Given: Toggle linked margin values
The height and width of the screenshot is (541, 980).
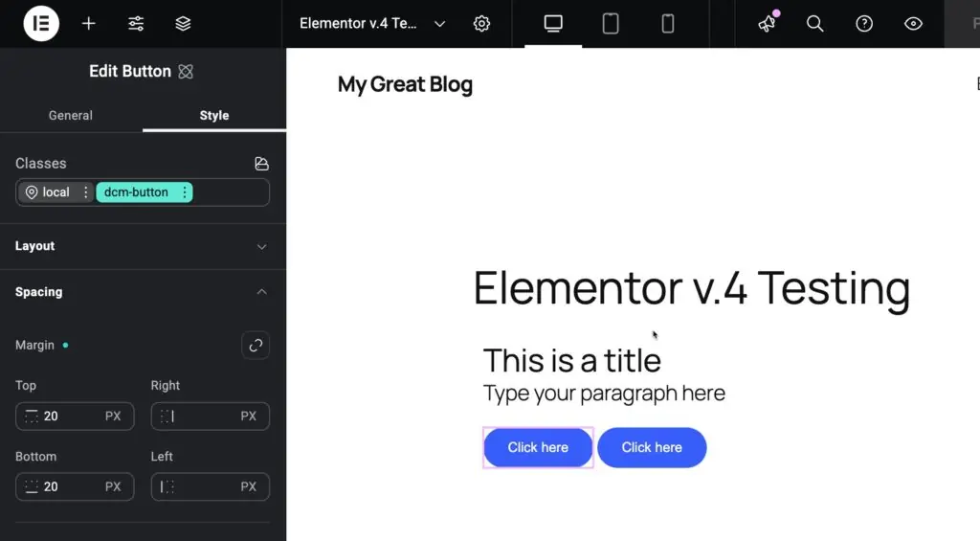Looking at the screenshot, I should point(256,346).
